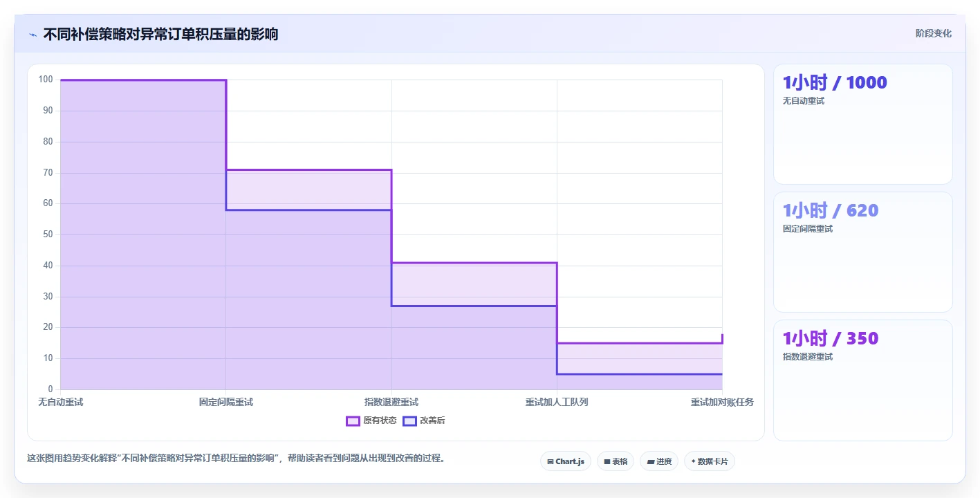The width and height of the screenshot is (980, 498).
Task: Click the 改善后 step line at 27
Action: pos(474,306)
